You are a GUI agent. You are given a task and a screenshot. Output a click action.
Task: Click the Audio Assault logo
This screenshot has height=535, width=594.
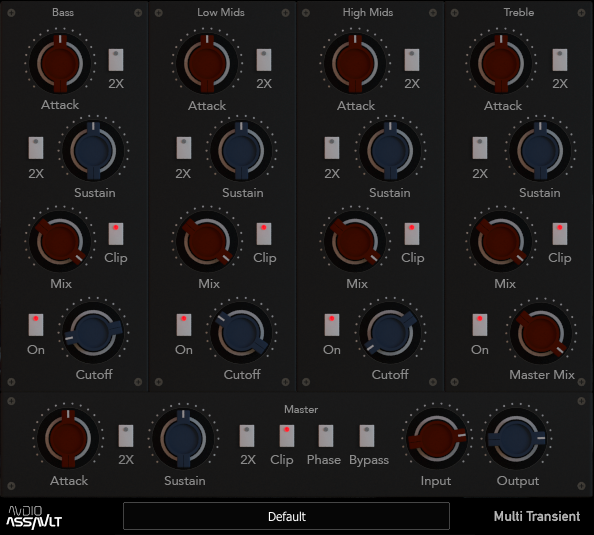coord(34,517)
